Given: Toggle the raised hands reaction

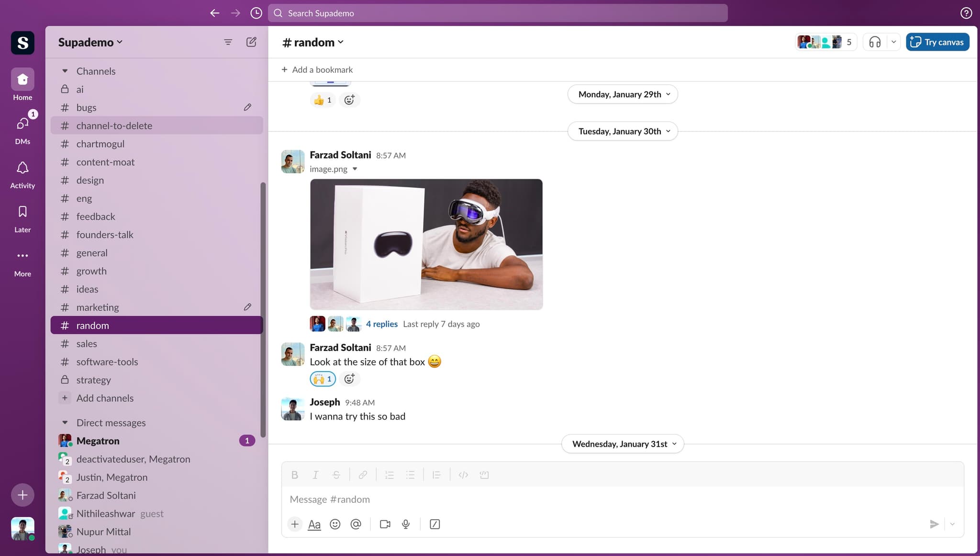Looking at the screenshot, I should [323, 379].
